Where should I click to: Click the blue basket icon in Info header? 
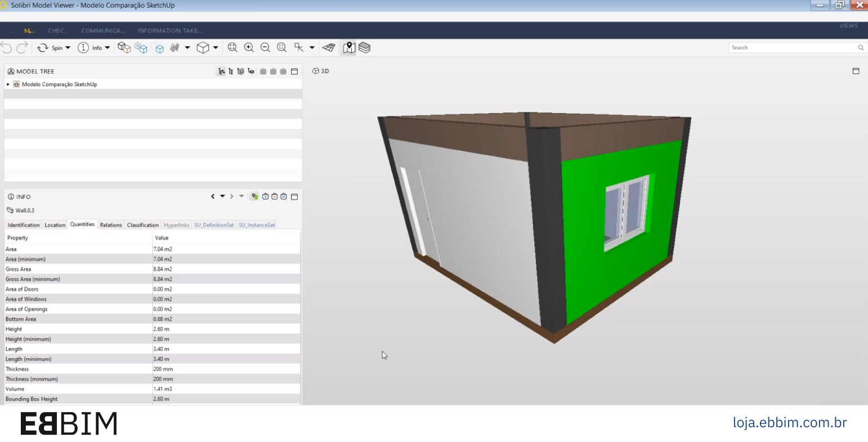coord(284,196)
